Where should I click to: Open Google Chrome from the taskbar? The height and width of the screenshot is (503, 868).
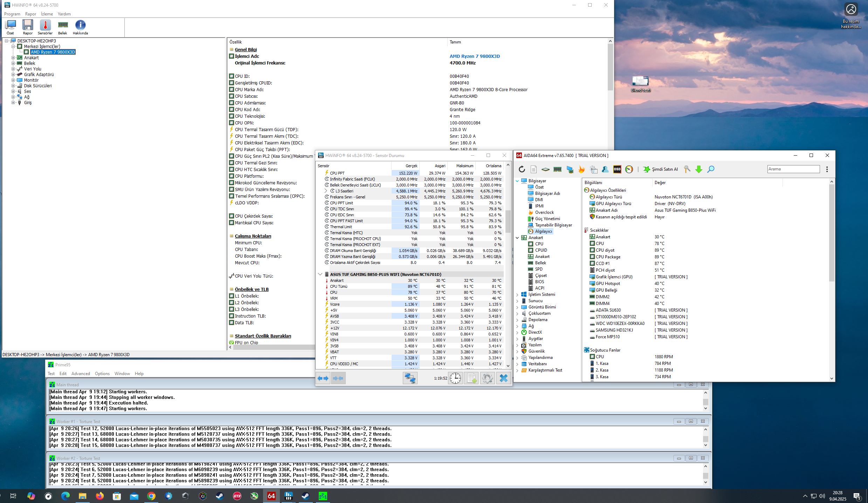click(x=151, y=496)
